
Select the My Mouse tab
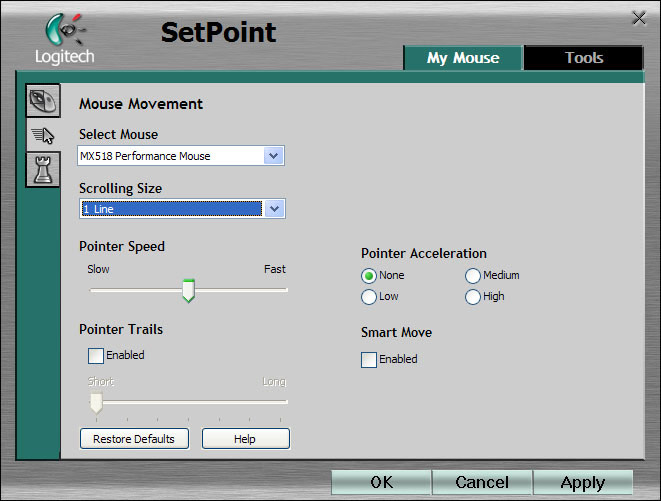[x=462, y=58]
